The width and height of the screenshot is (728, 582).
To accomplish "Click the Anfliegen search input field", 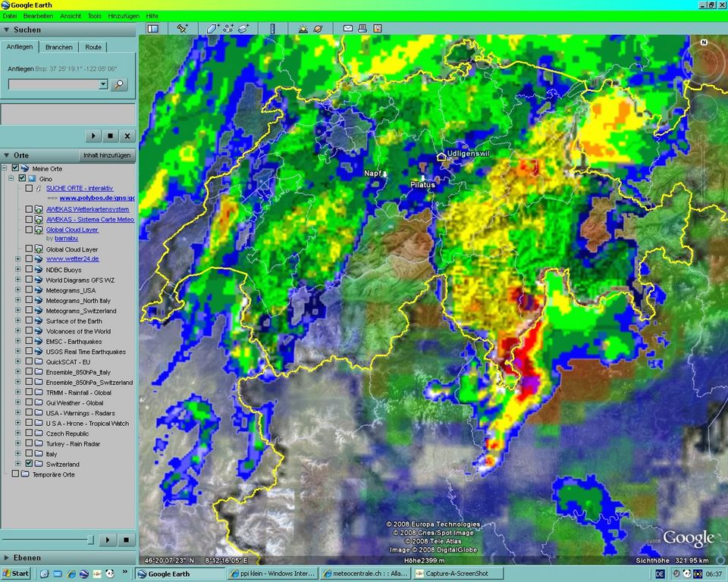I will click(x=54, y=84).
